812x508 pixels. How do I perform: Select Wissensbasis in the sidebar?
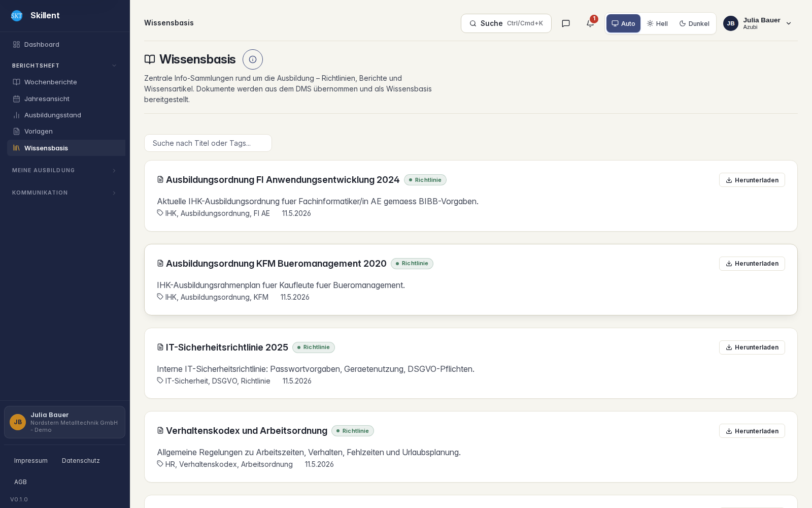pos(66,148)
